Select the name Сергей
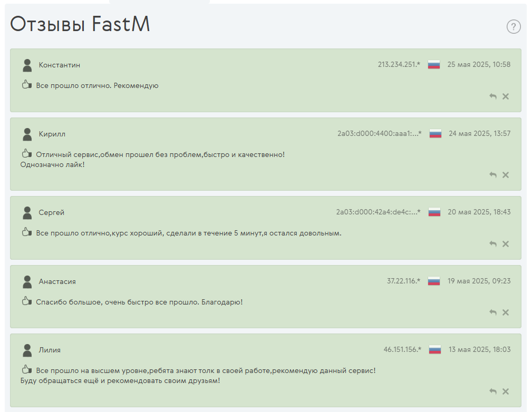Viewport: 532px width, 412px height. pos(51,213)
